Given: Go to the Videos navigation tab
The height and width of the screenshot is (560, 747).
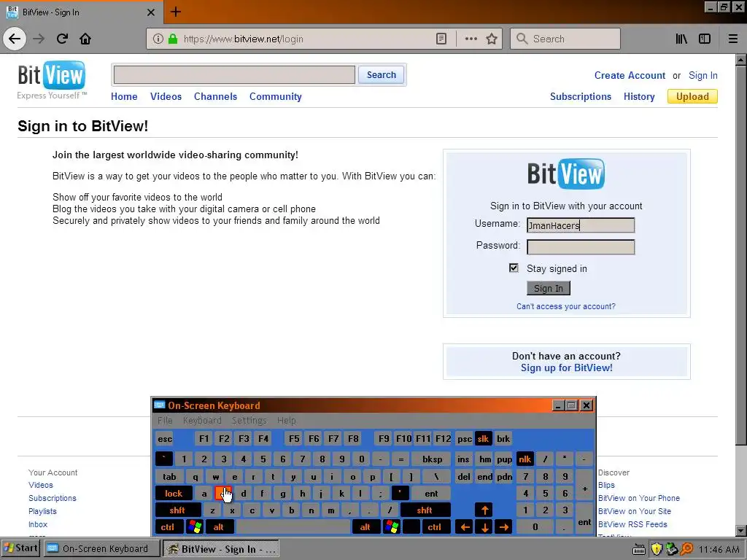Looking at the screenshot, I should click(x=166, y=96).
